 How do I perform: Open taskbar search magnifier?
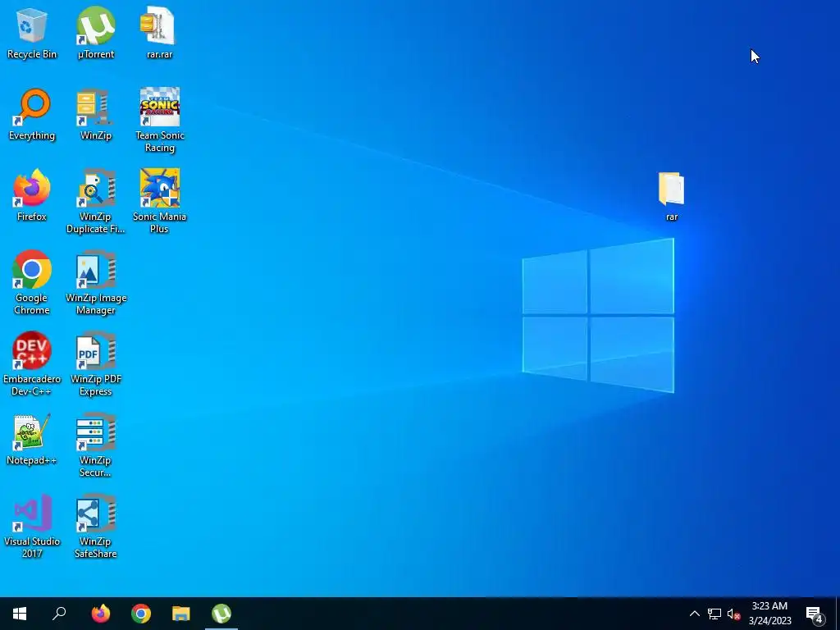coord(59,614)
